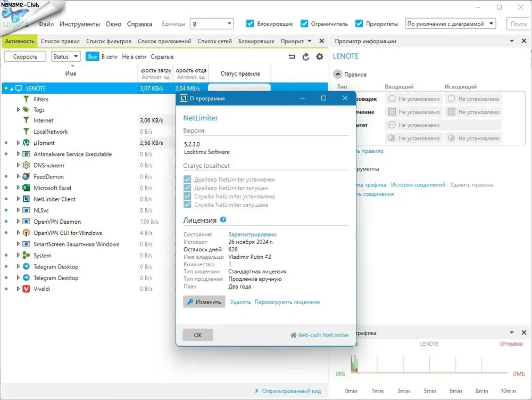This screenshot has height=400, width=532.
Task: Click the Зарегистрировано license status link
Action: pyautogui.click(x=252, y=234)
